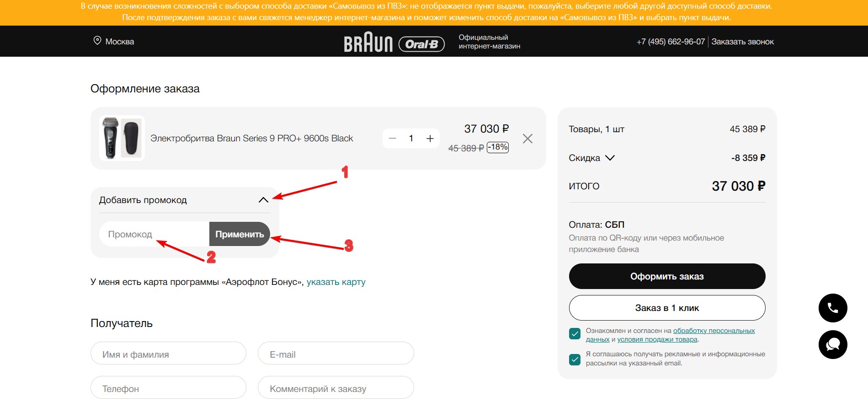Click the Имя и фамилия field
Screen dimensions: 868x418
pos(168,354)
